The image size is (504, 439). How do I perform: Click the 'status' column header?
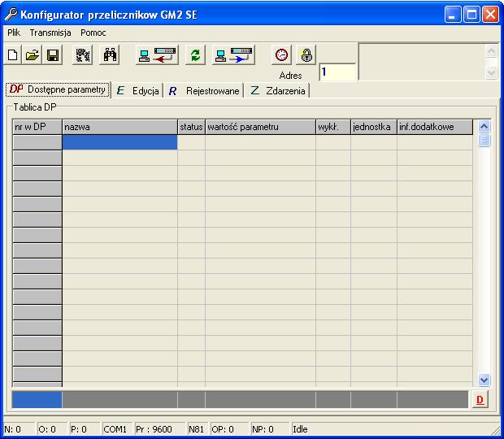191,127
